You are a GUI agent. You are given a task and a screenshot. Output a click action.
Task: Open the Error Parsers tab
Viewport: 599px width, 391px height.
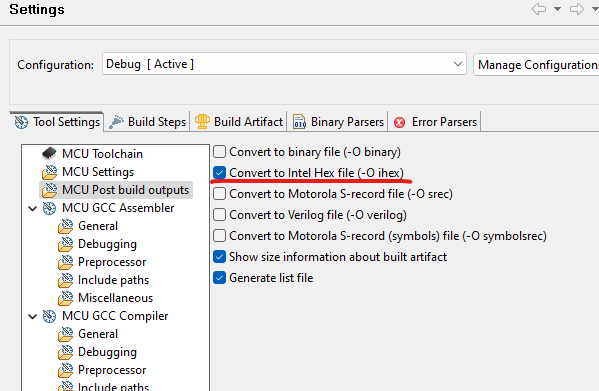tap(435, 122)
